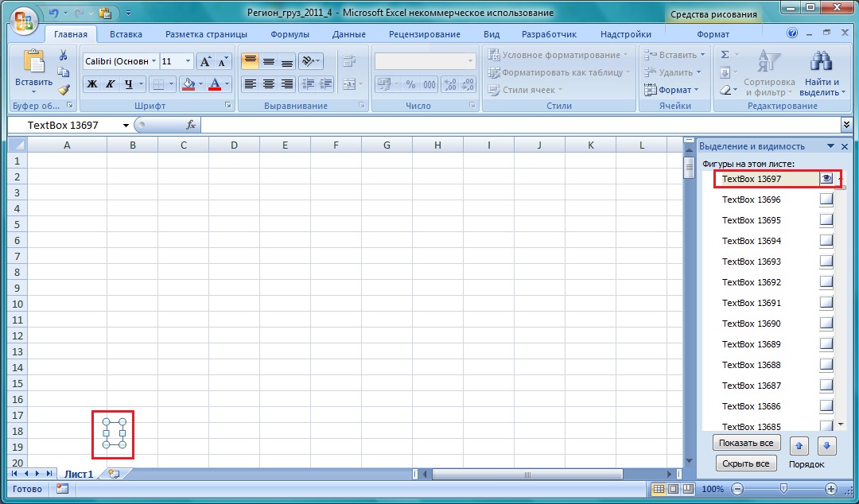This screenshot has width=859, height=504.
Task: Click the borders icon
Action: point(158,83)
